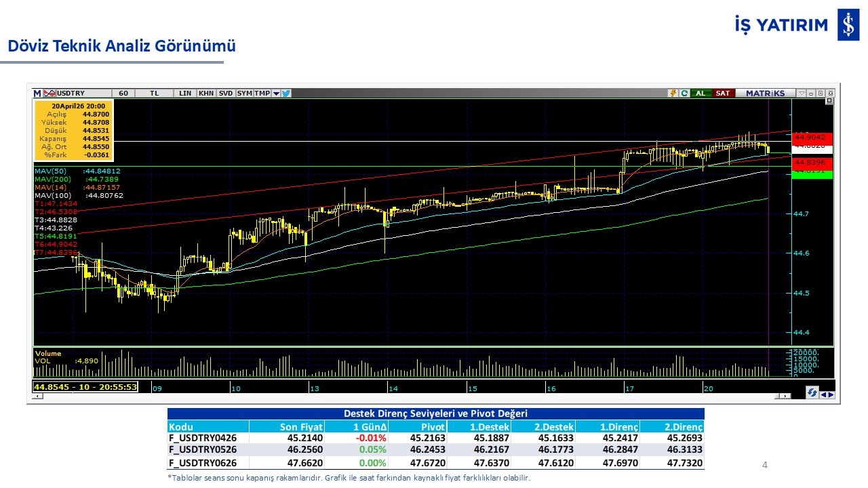Click the Twitter bird share icon
This screenshot has height=488, width=868.
pos(286,93)
